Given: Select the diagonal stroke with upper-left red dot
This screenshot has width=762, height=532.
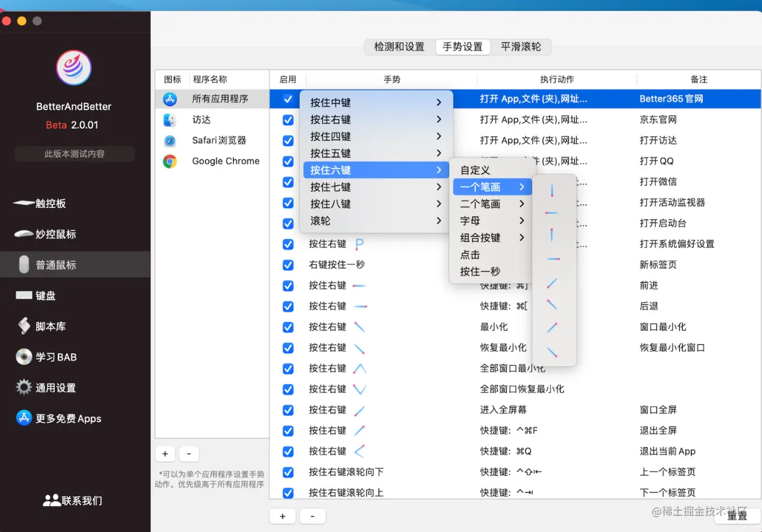Looking at the screenshot, I should pyautogui.click(x=553, y=305).
